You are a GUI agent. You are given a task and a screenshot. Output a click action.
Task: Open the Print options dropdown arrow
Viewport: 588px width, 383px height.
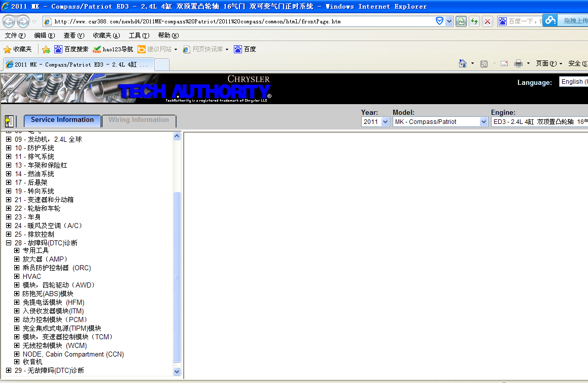click(x=528, y=63)
